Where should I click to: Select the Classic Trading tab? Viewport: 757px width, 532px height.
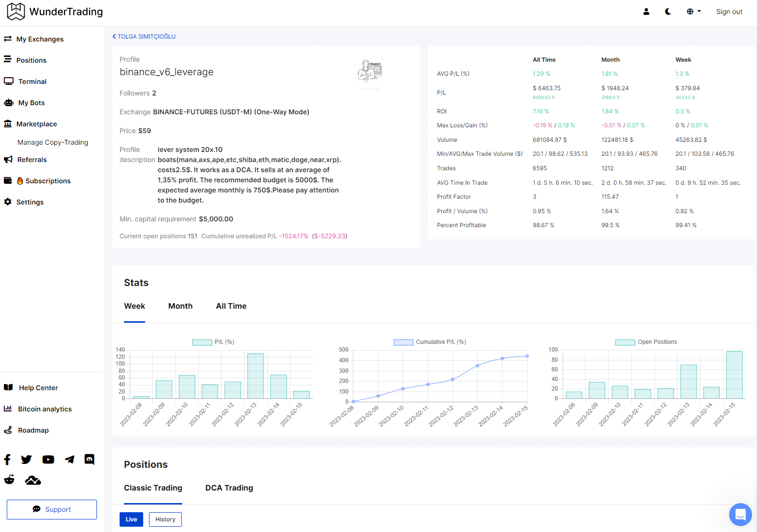[x=153, y=488]
